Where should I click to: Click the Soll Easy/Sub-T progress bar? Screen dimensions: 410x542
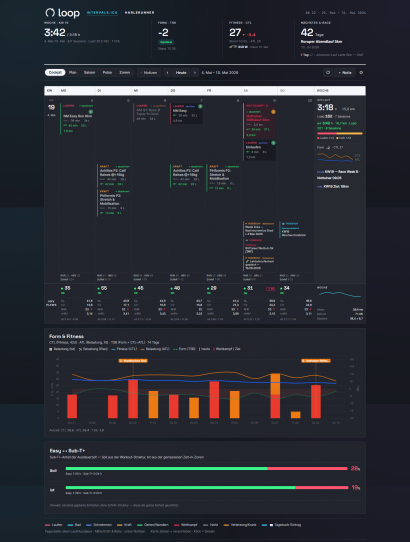[x=206, y=468]
